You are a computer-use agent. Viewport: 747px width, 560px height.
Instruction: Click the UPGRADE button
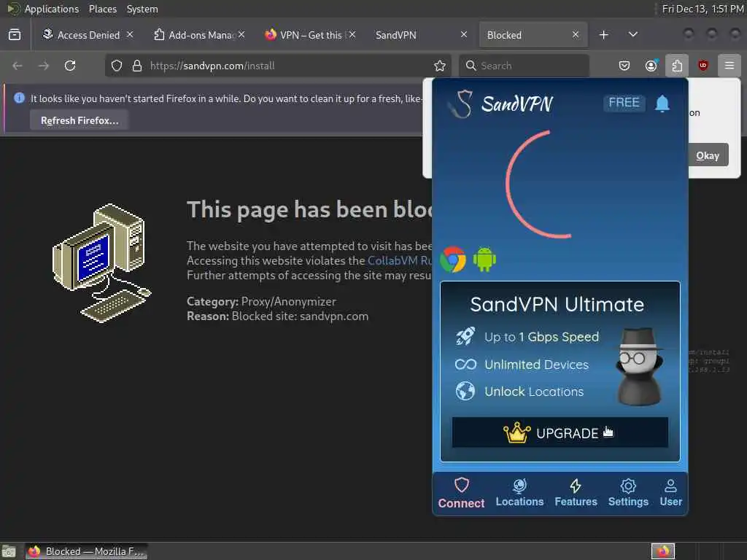pos(560,433)
